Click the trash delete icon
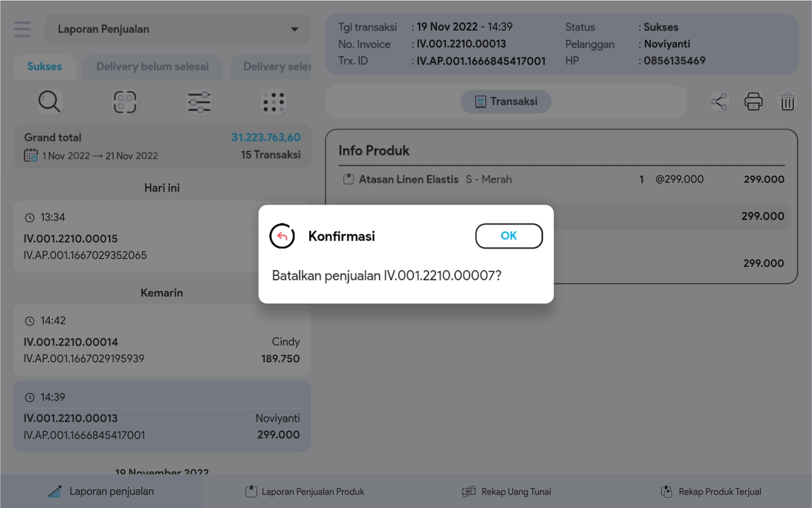 tap(787, 102)
